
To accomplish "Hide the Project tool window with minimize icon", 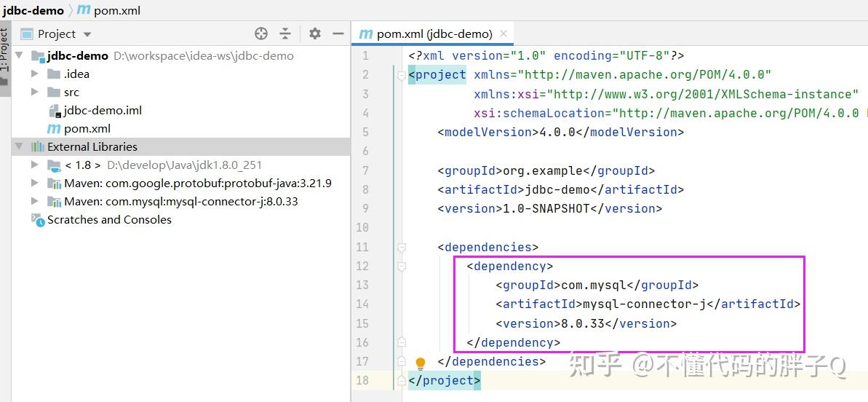I will (x=338, y=33).
